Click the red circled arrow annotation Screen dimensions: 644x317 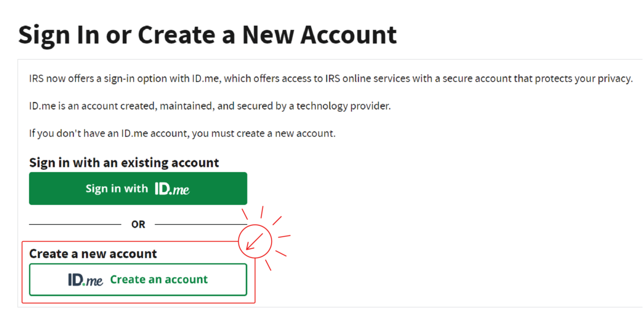[255, 240]
